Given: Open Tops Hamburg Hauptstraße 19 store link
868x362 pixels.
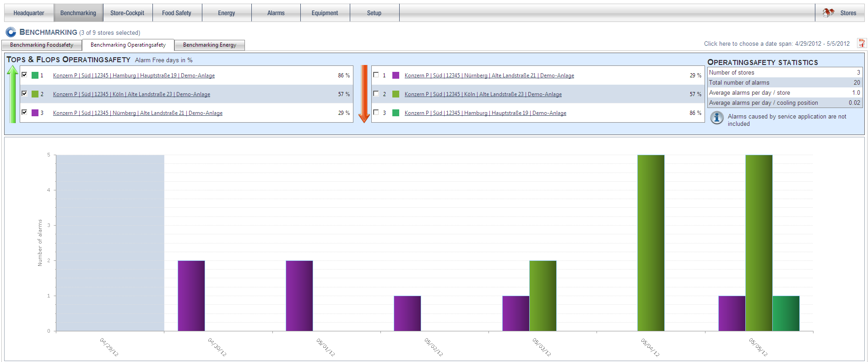Looking at the screenshot, I should coord(134,76).
